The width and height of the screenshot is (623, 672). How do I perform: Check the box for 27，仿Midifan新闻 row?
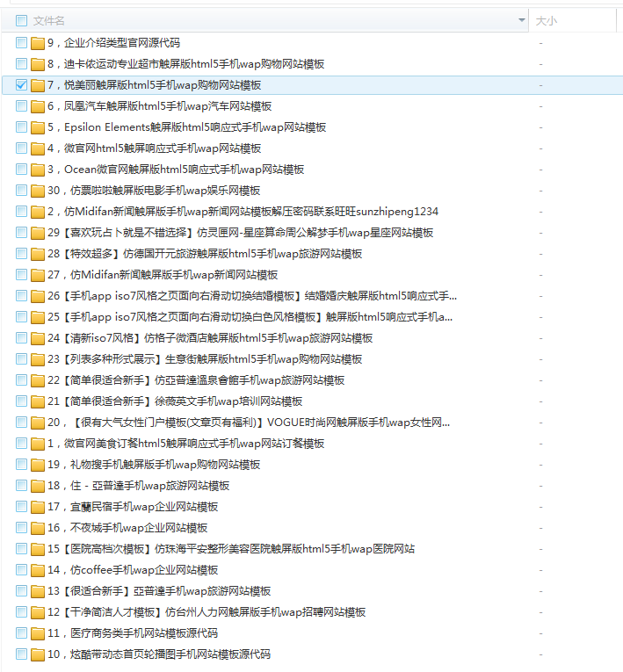pyautogui.click(x=21, y=274)
